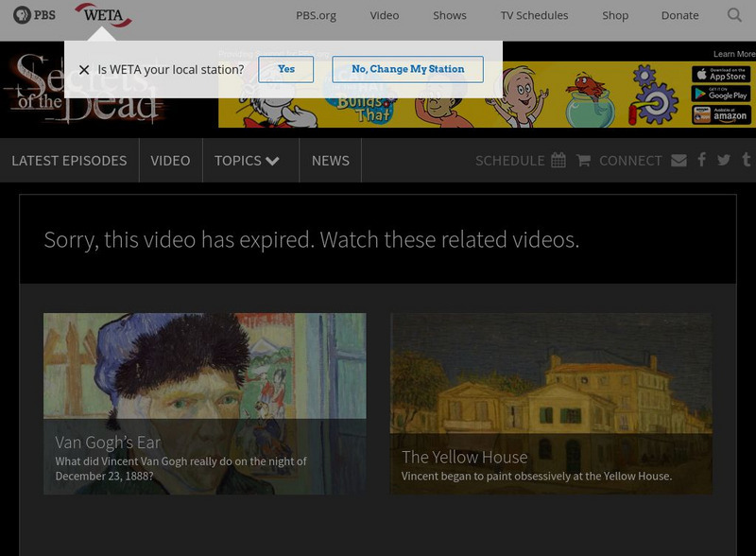This screenshot has height=556, width=756.
Task: Open the search magnifier icon
Action: (734, 15)
